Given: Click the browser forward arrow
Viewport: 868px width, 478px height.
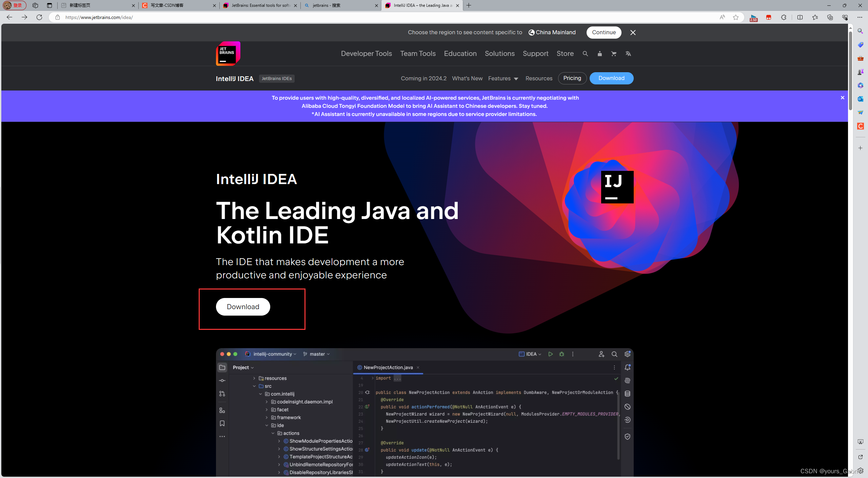Looking at the screenshot, I should [x=24, y=17].
